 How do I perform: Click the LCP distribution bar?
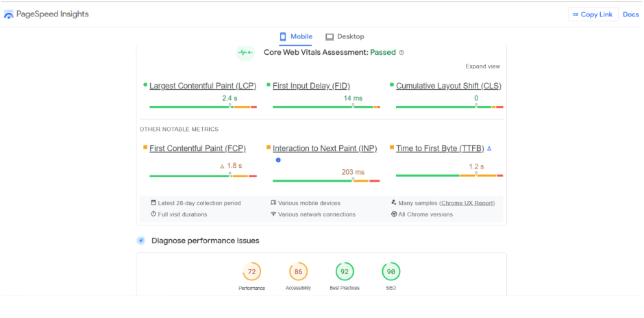pos(203,107)
